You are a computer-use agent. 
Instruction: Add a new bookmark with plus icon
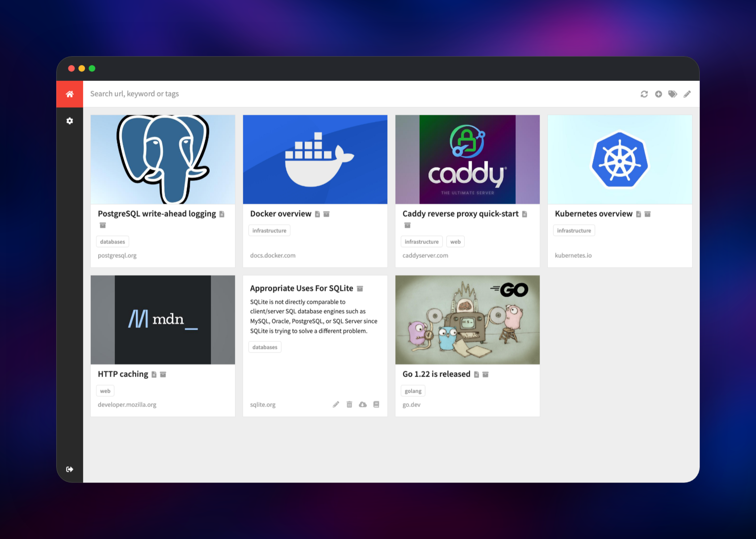tap(658, 94)
